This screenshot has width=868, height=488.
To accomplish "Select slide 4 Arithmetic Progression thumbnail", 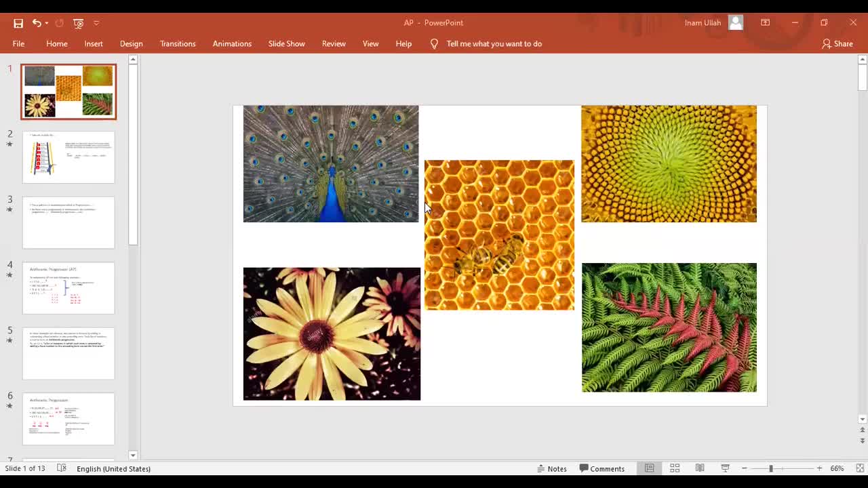I will [x=68, y=288].
